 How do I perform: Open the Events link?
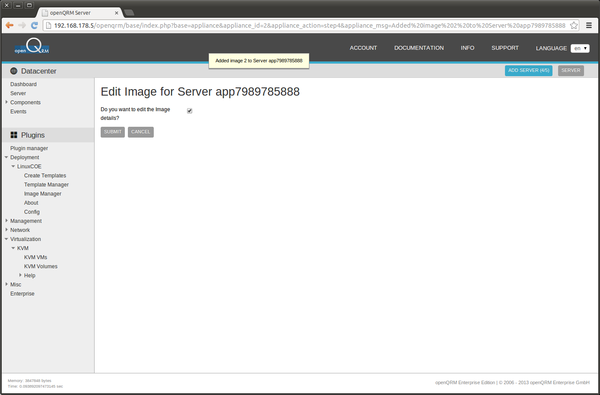pos(18,111)
